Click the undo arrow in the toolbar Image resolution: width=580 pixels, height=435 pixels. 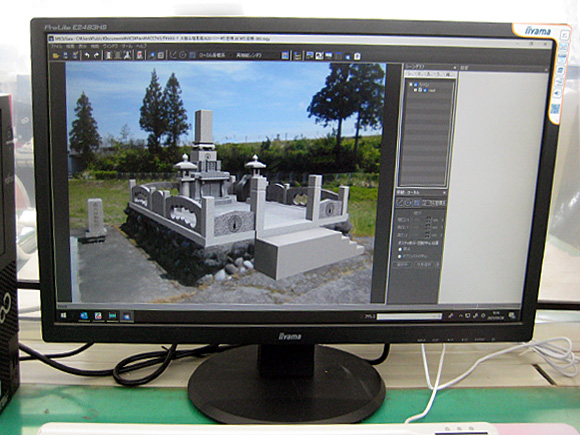tap(87, 55)
